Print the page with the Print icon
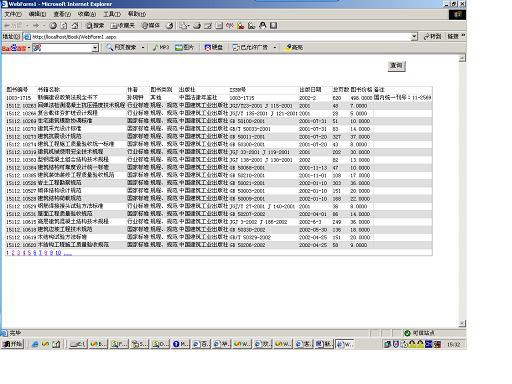The image size is (512, 384). [197, 25]
